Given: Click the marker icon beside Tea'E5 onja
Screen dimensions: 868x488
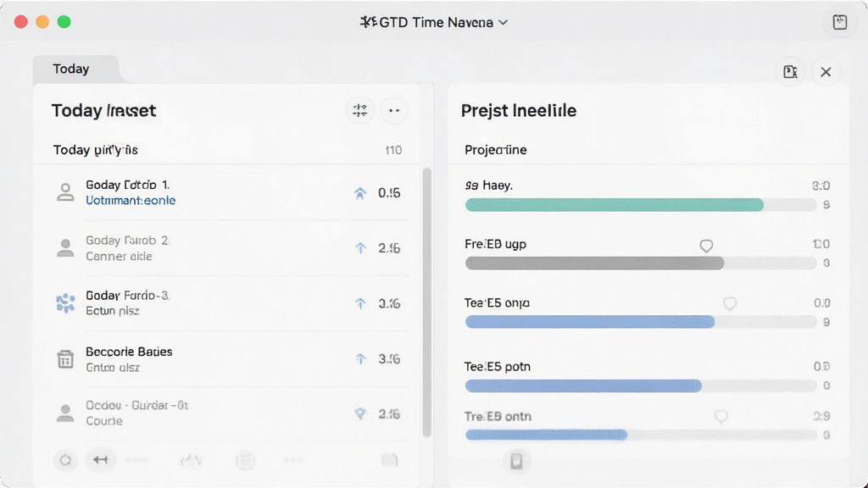Looking at the screenshot, I should point(730,303).
